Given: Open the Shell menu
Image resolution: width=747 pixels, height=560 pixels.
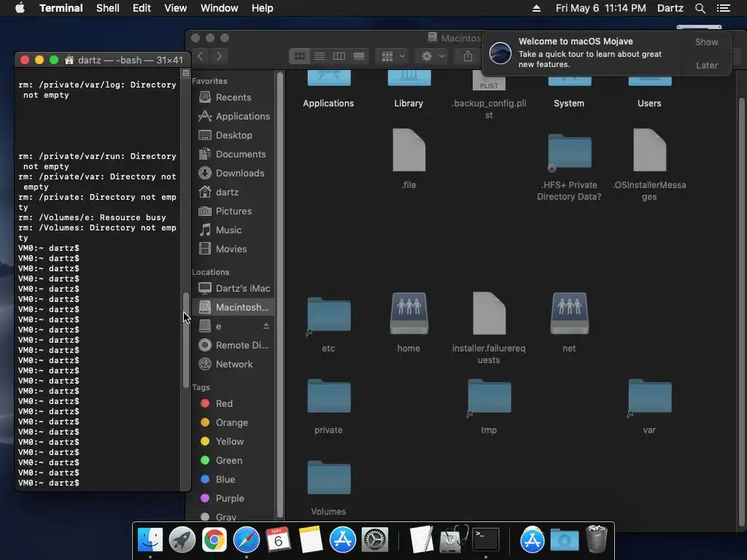Looking at the screenshot, I should 108,8.
